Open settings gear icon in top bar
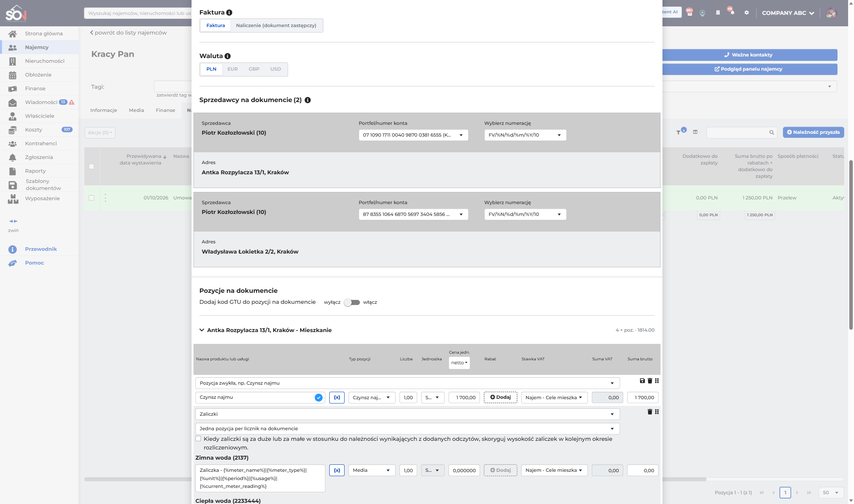Image resolution: width=854 pixels, height=504 pixels. [x=746, y=13]
